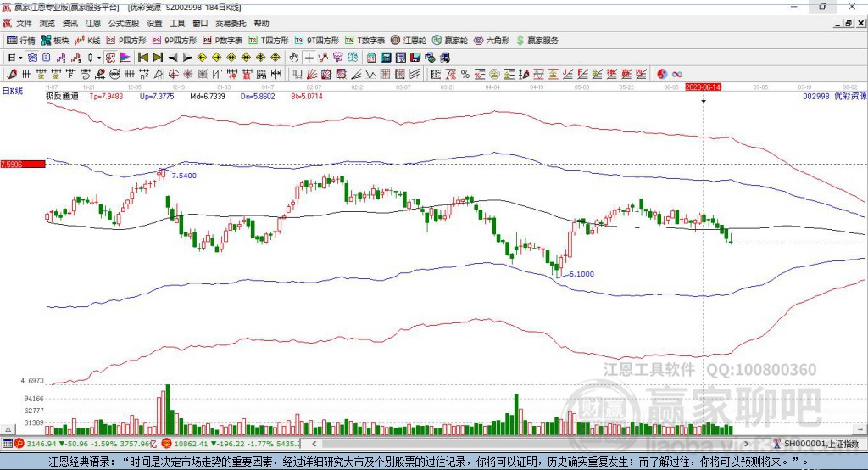Expand the candlestick style dropdown arrow
This screenshot has width=868, height=470.
(99, 58)
